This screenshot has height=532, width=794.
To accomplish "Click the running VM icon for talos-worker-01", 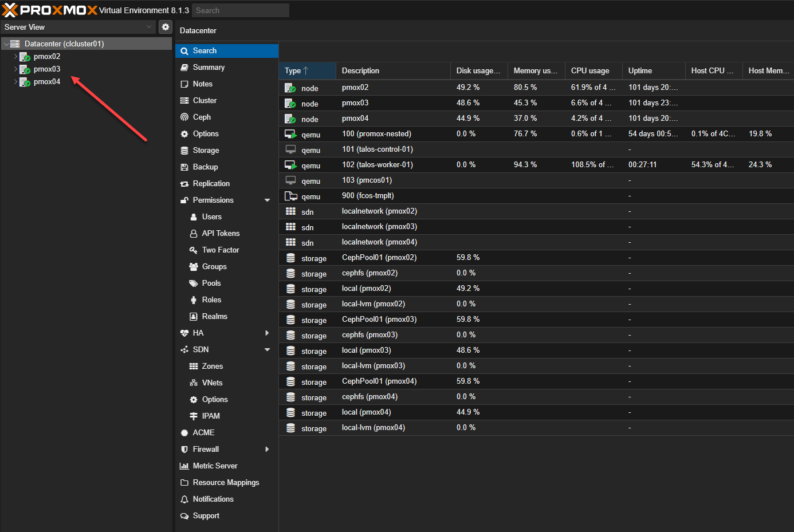I will point(291,165).
